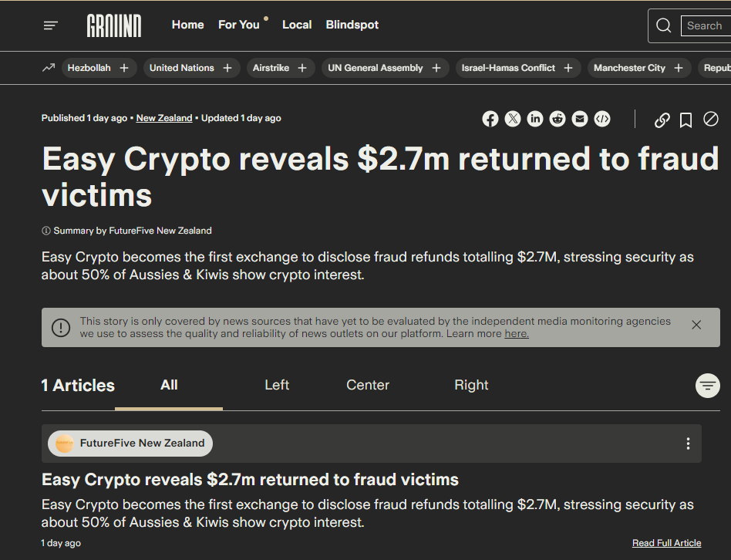Open the New Zealand topic page

(x=163, y=118)
